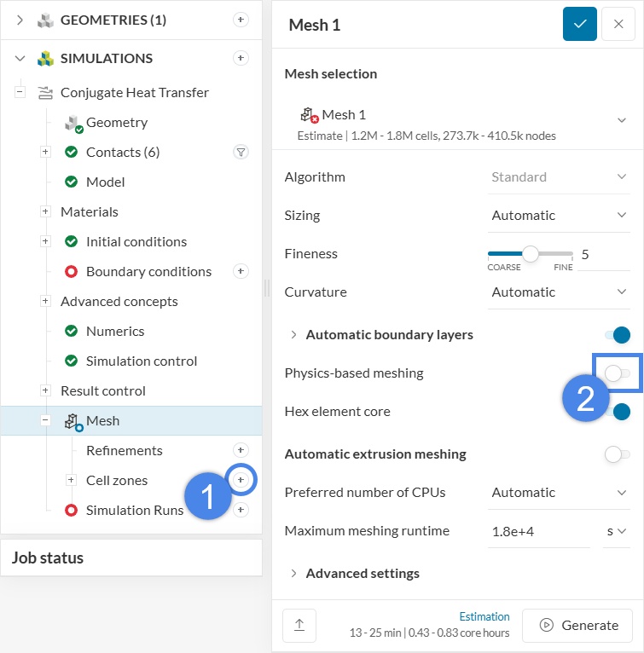Open the Curvature dropdown
Image resolution: width=644 pixels, height=653 pixels.
[x=559, y=292]
